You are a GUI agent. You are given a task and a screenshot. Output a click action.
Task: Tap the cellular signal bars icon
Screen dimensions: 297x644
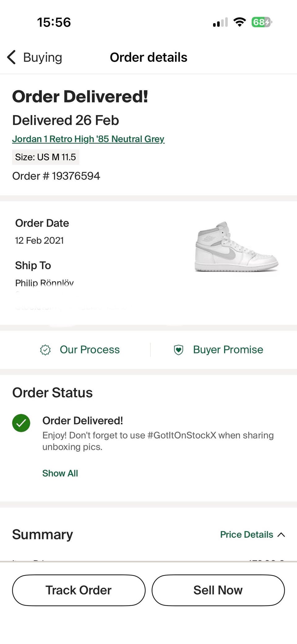tap(220, 22)
